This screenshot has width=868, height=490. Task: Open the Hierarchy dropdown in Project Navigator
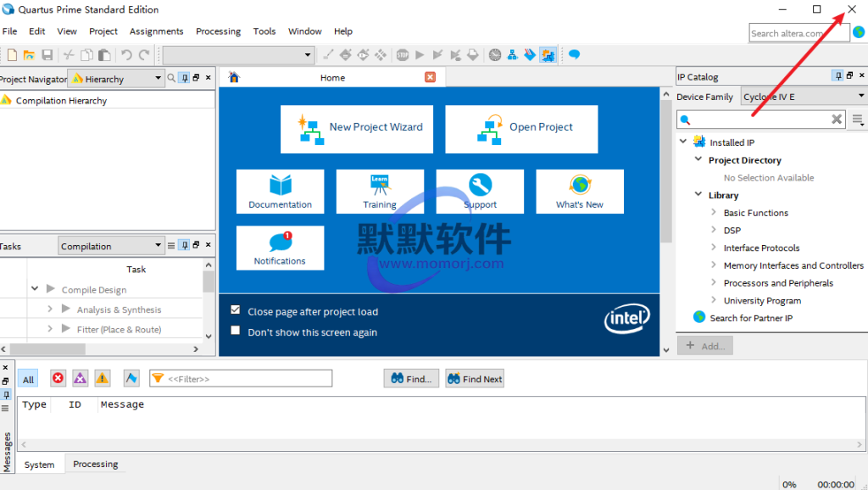115,79
